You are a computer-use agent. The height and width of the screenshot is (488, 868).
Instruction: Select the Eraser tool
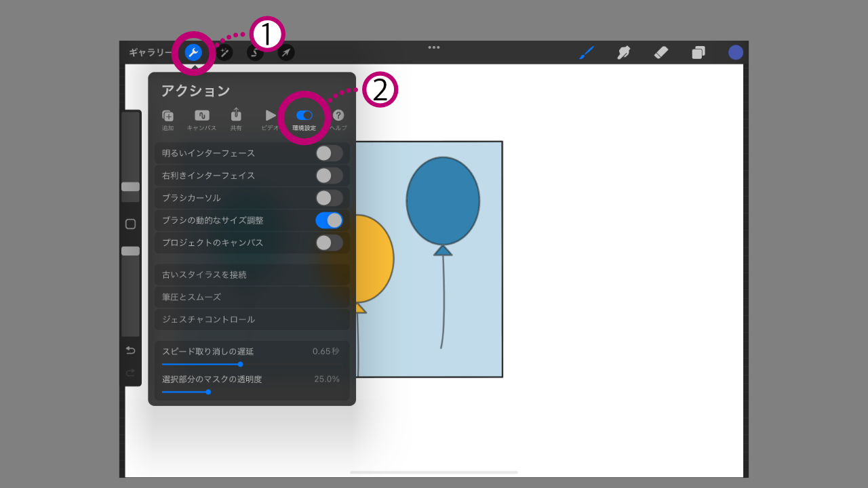click(x=661, y=52)
